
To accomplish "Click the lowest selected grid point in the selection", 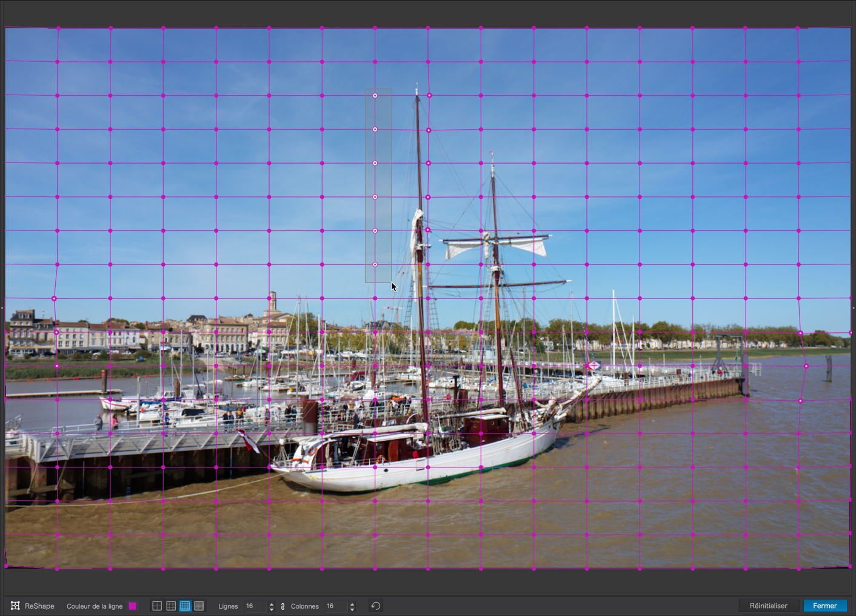I will pos(375,265).
